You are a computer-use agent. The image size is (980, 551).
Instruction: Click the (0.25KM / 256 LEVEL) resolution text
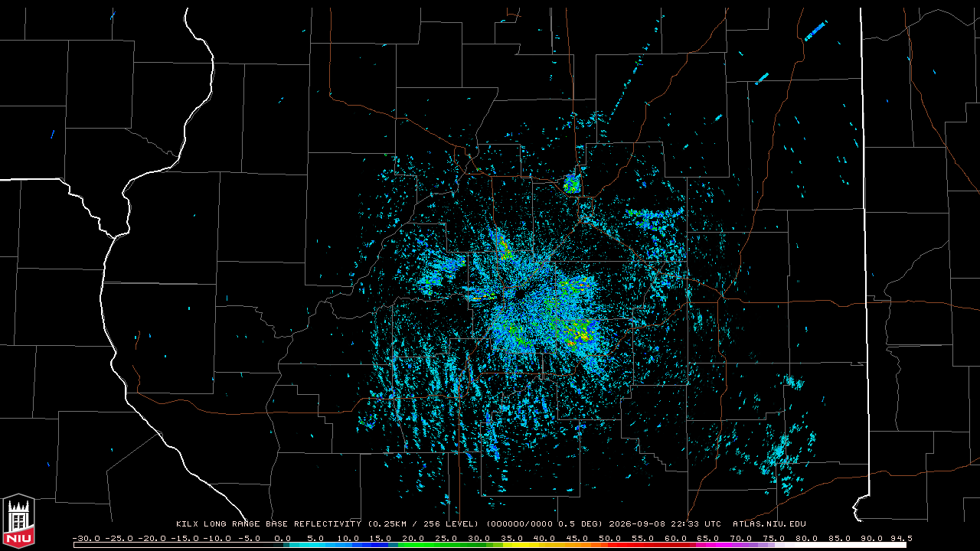click(424, 524)
